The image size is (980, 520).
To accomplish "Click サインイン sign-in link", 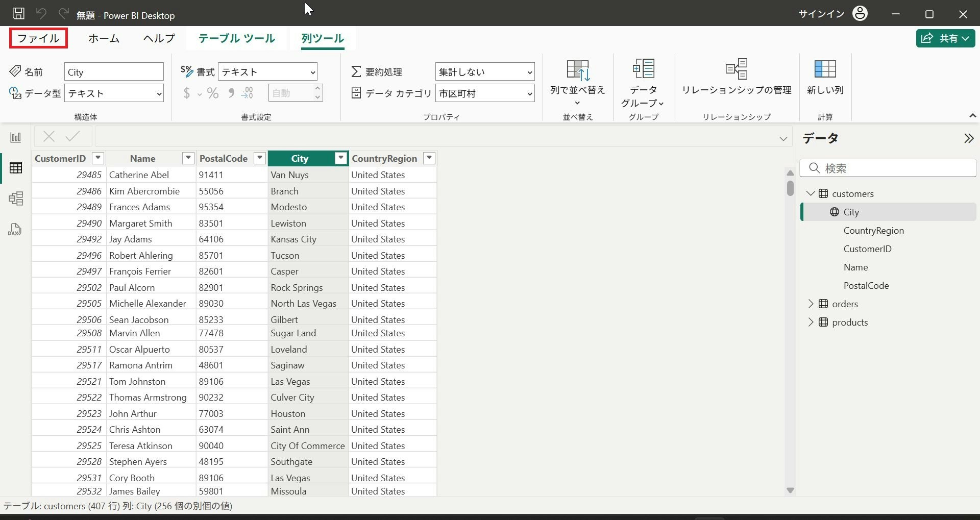I will (x=821, y=14).
